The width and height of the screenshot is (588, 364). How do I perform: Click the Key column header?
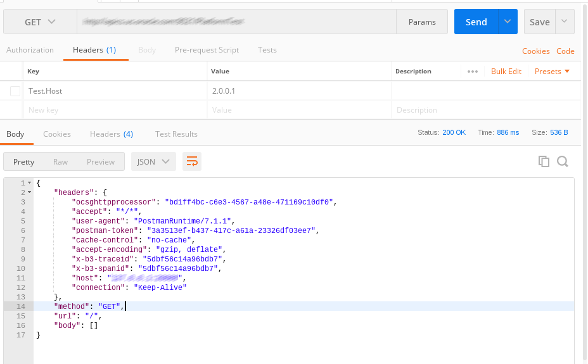pos(33,72)
